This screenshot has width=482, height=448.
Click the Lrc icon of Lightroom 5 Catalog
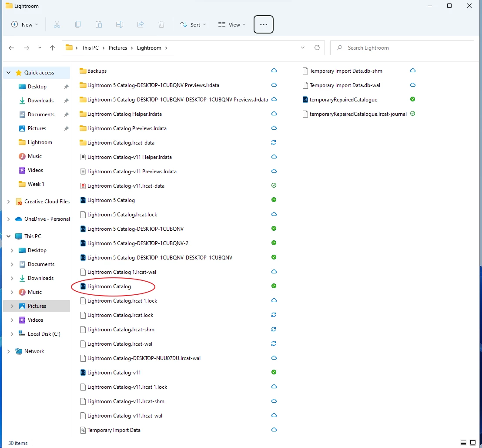[83, 200]
